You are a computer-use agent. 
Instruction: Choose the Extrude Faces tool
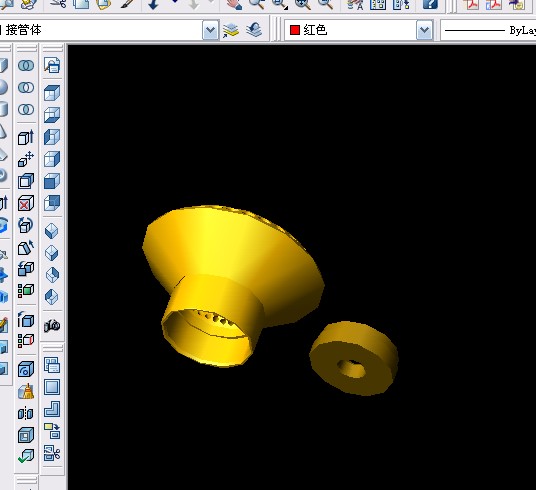click(26, 137)
